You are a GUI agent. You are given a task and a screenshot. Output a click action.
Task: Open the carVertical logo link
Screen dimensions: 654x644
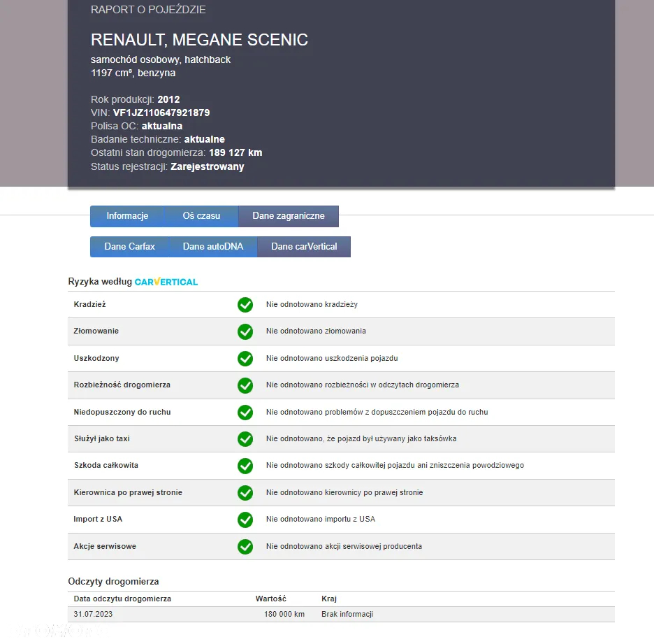click(x=166, y=282)
